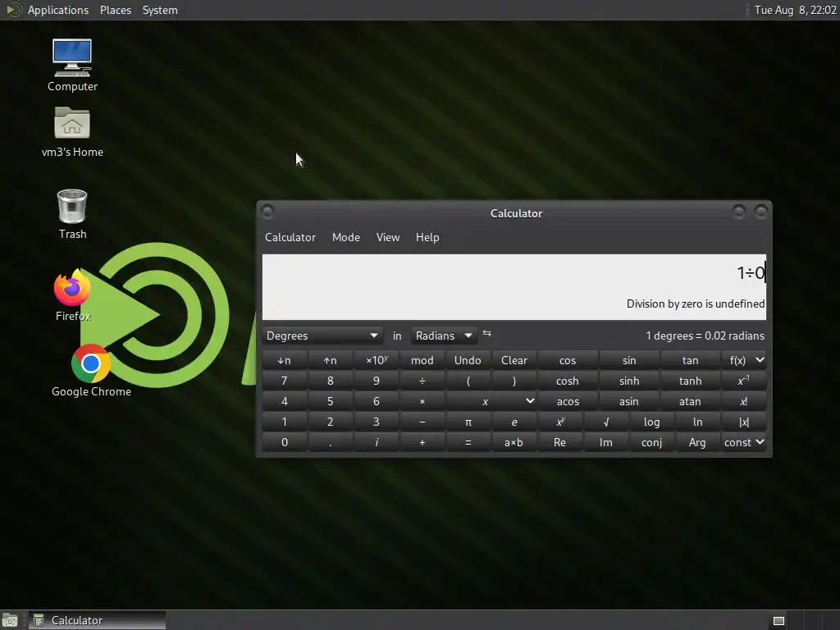Open the System menu in top panel
840x630 pixels.
[160, 10]
